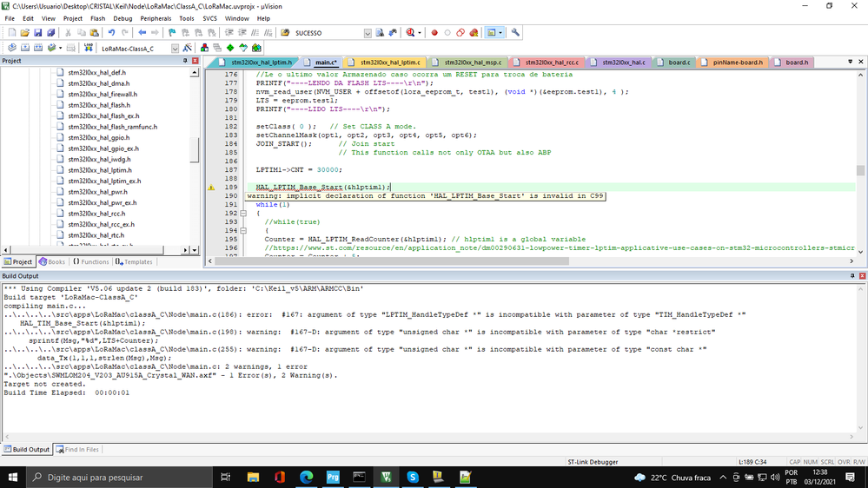Screen dimensions: 868x488
Task: Open Manage Project Items icon
Action: [x=204, y=48]
